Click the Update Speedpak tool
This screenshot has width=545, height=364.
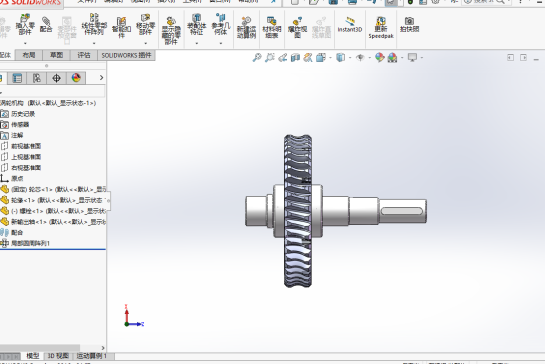pos(381,27)
